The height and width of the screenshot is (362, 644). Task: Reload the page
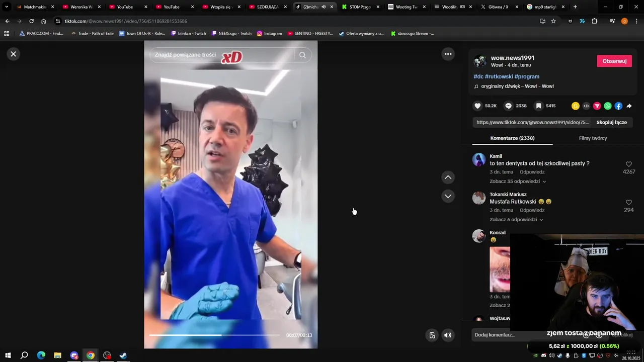pos(31,21)
